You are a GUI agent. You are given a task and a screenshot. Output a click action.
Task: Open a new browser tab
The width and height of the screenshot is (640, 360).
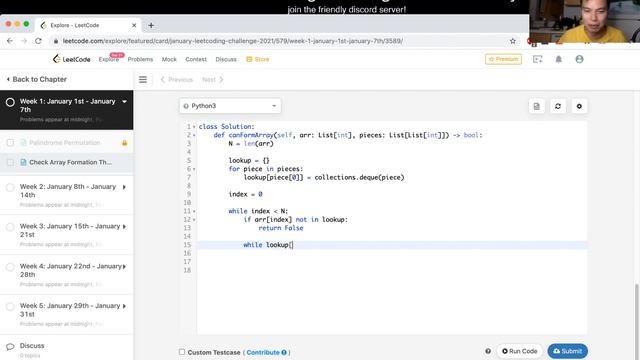coord(151,25)
